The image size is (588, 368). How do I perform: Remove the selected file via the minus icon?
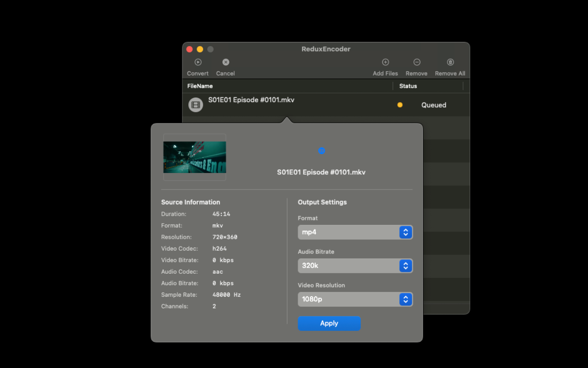pyautogui.click(x=416, y=62)
